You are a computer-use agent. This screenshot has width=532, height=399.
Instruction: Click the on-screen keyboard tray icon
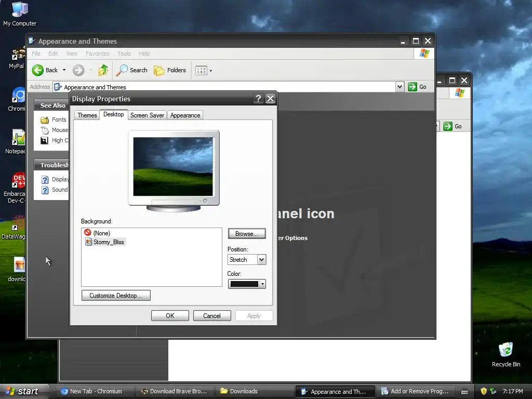pyautogui.click(x=464, y=392)
